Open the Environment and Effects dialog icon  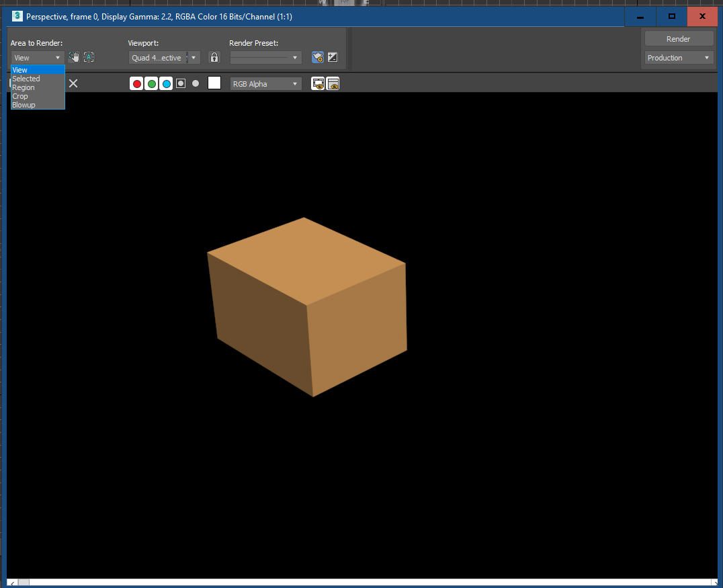tap(332, 57)
